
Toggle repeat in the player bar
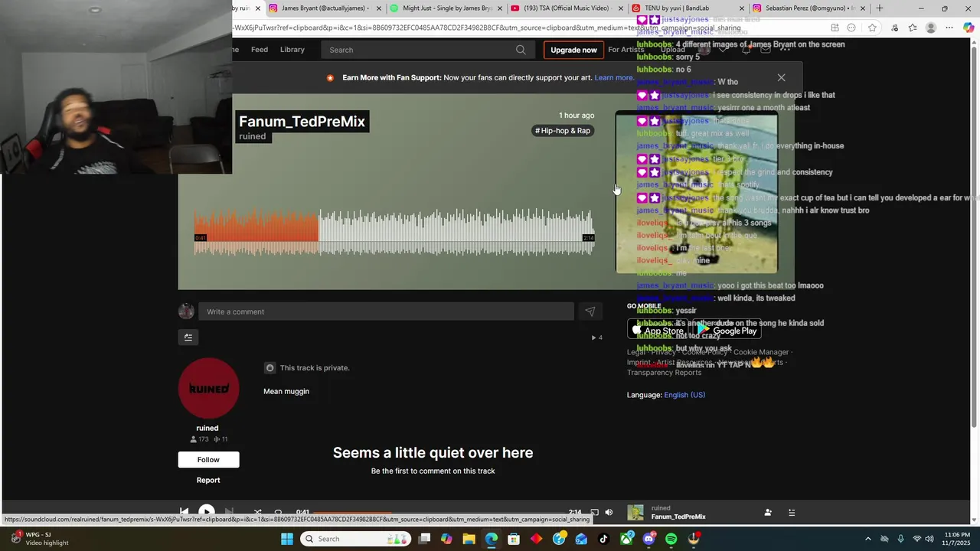point(278,512)
